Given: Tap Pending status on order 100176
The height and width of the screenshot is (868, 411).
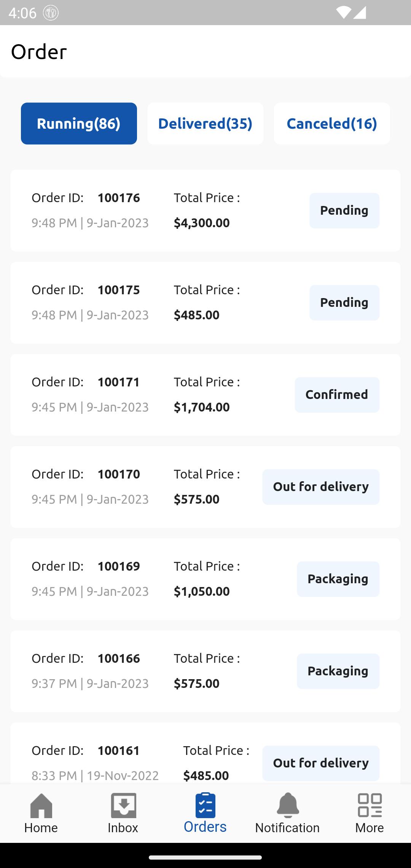Looking at the screenshot, I should click(344, 211).
